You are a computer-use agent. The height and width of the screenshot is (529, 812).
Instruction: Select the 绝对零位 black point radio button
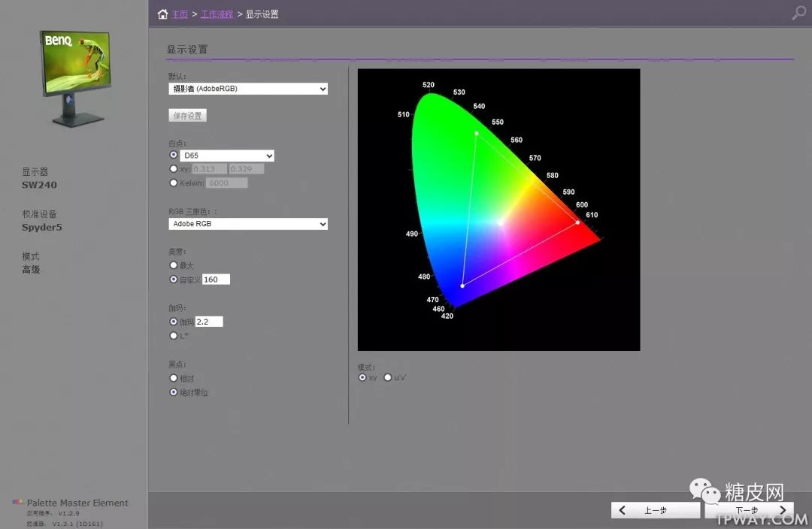point(174,392)
